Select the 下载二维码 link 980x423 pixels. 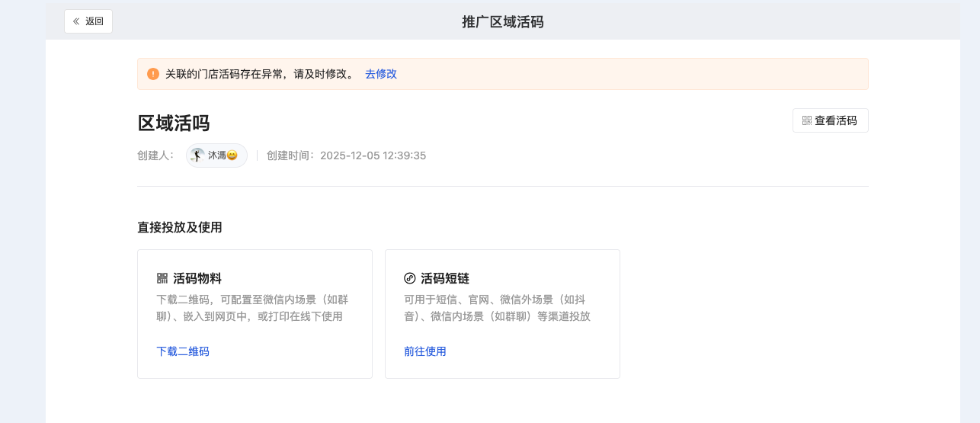[x=183, y=351]
